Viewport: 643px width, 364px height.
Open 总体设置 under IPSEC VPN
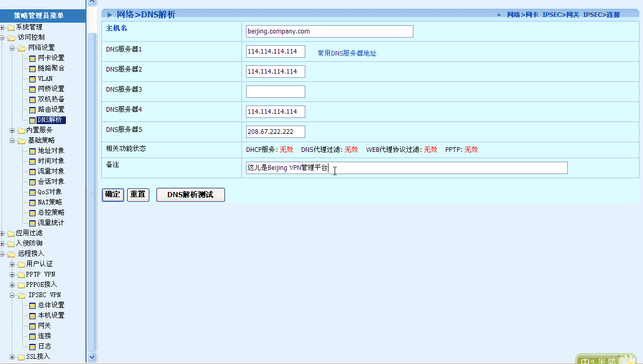coord(51,305)
